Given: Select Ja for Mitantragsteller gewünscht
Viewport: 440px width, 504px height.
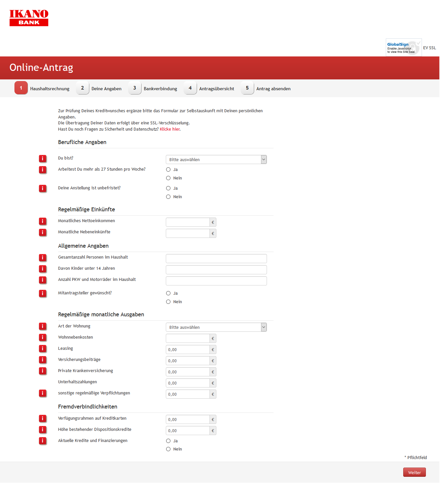Looking at the screenshot, I should coord(168,293).
